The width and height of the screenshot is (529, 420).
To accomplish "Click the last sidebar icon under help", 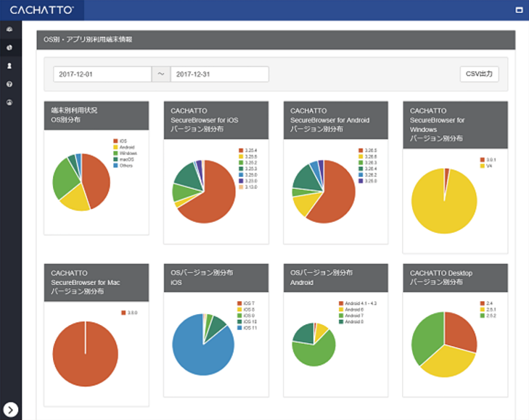I will tap(9, 102).
